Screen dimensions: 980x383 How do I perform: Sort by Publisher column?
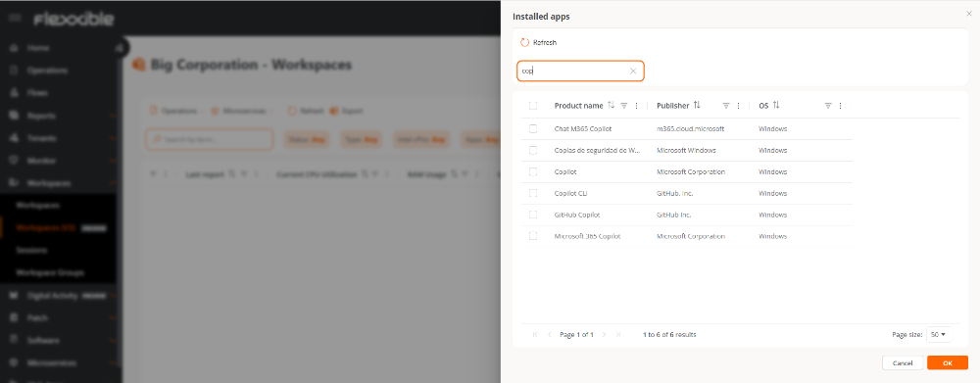[697, 106]
